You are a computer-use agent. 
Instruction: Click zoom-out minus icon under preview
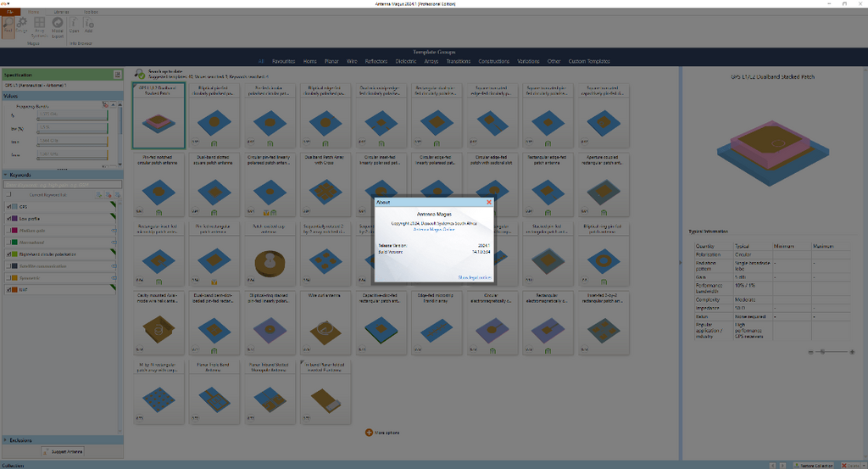pos(811,352)
